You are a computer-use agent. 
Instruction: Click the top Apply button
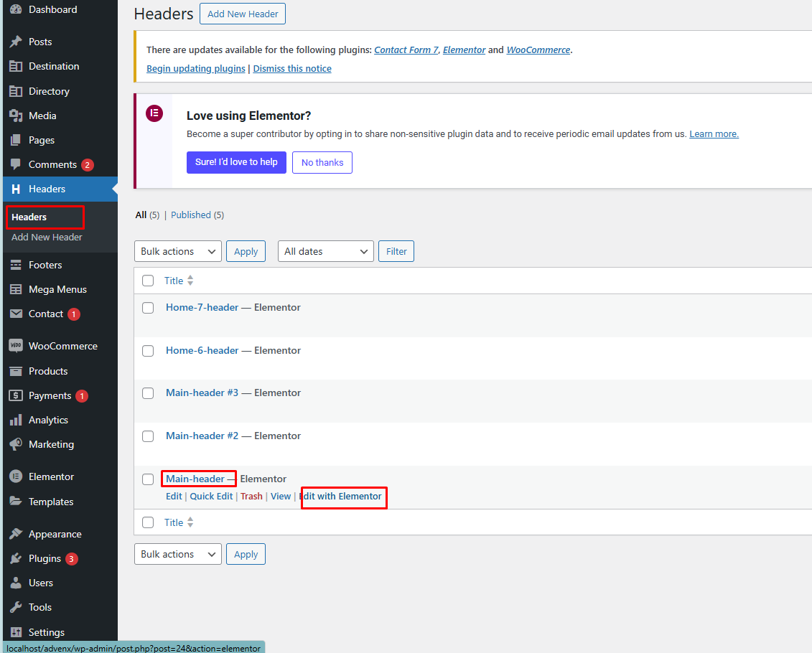click(246, 251)
